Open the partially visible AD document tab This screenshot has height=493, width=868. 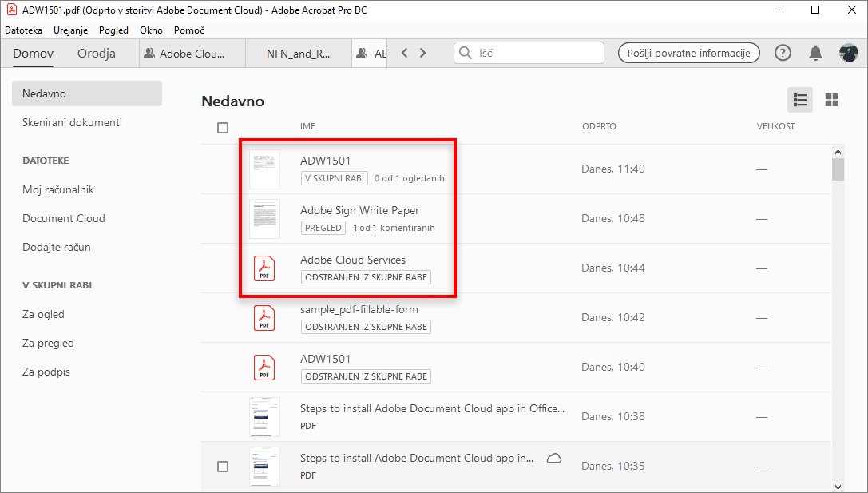click(x=371, y=54)
